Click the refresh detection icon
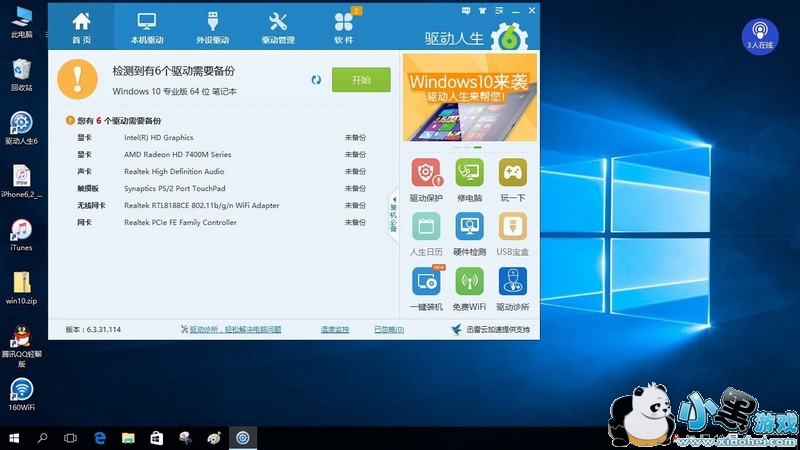 [316, 80]
